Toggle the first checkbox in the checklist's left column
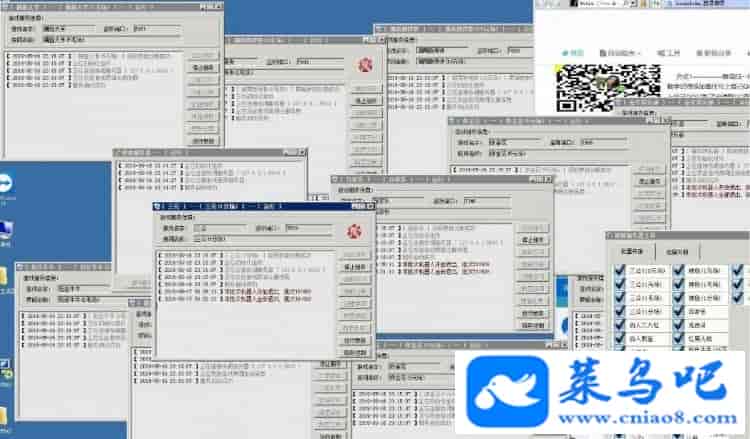 pyautogui.click(x=620, y=270)
